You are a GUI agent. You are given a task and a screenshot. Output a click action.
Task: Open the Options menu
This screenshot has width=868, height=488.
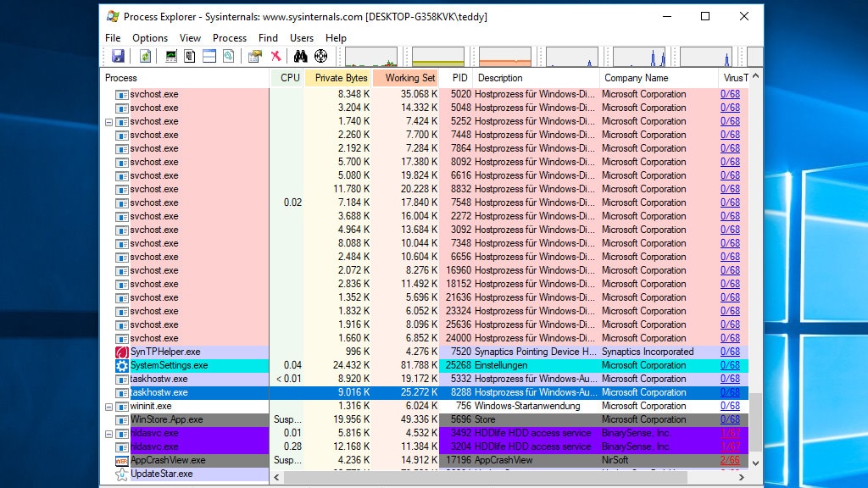(150, 37)
